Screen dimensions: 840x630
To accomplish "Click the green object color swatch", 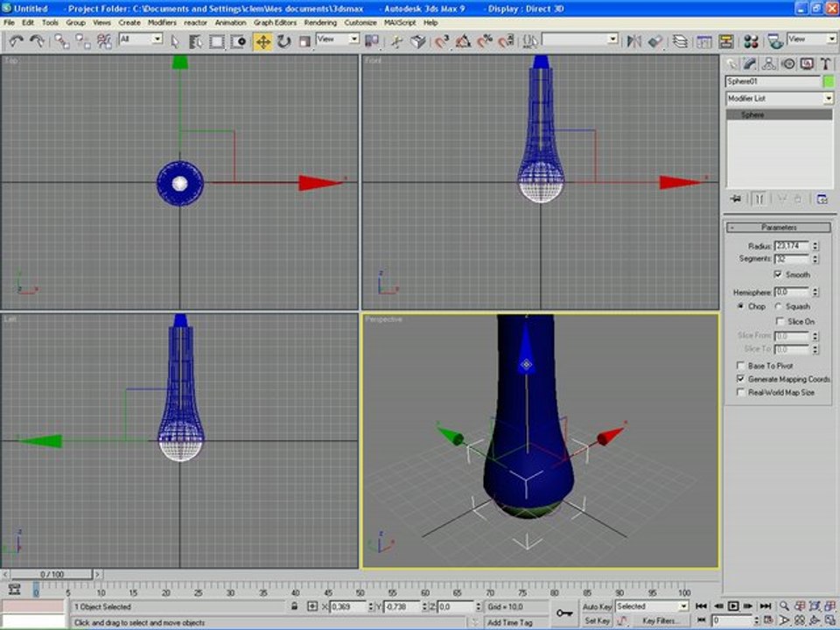I will coord(829,81).
